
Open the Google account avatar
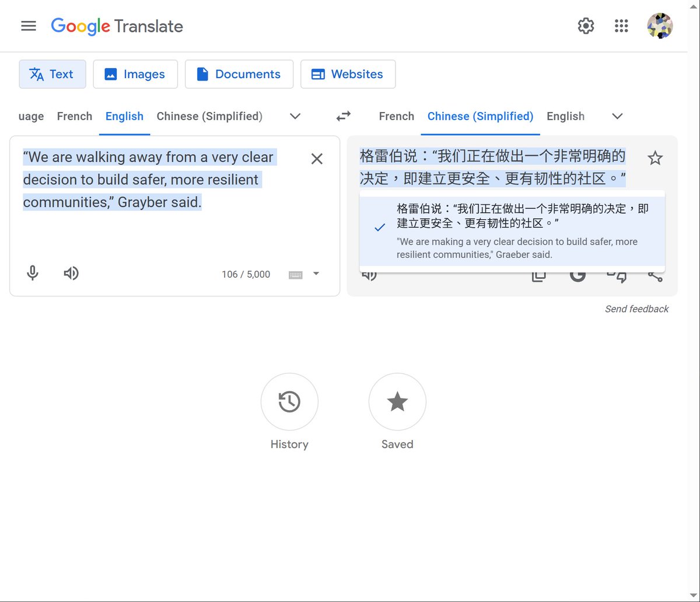660,26
